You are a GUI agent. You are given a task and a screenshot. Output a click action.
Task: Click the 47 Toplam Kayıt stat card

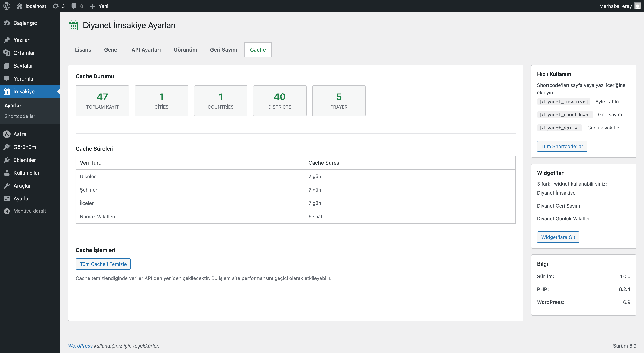click(x=102, y=101)
